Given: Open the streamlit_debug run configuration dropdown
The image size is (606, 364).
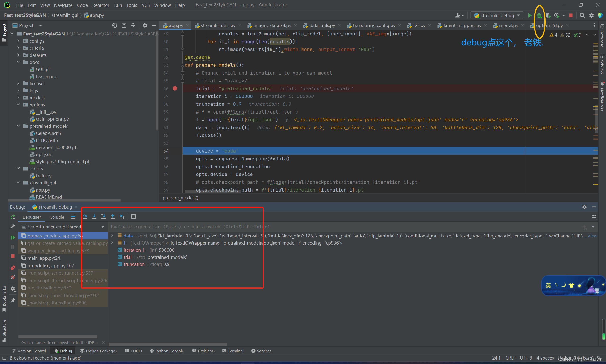Looking at the screenshot, I should (x=497, y=15).
